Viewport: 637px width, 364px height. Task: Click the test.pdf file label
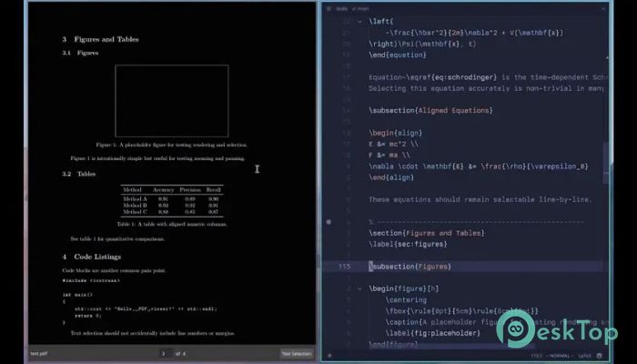39,354
